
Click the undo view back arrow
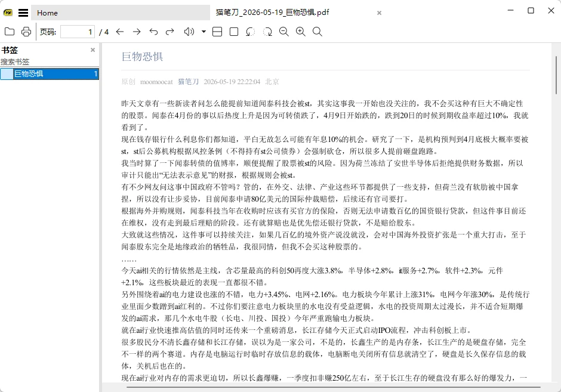click(153, 32)
